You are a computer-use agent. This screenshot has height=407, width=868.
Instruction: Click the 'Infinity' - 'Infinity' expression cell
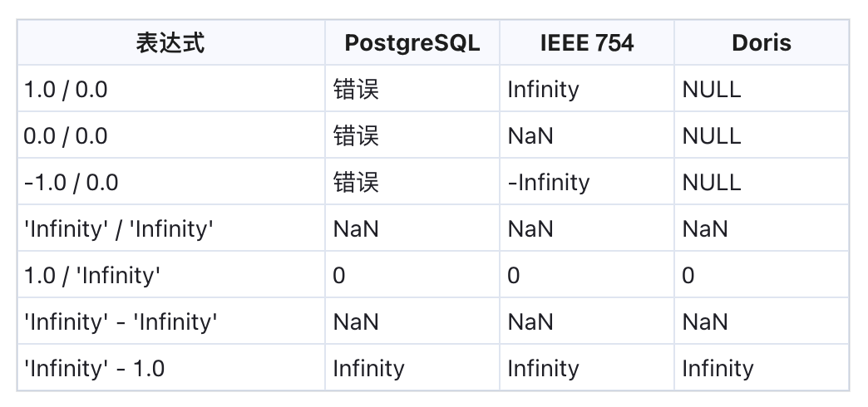(x=121, y=321)
